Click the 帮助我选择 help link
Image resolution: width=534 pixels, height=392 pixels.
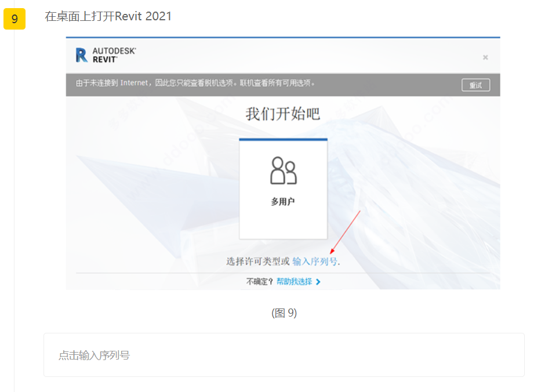coord(294,282)
